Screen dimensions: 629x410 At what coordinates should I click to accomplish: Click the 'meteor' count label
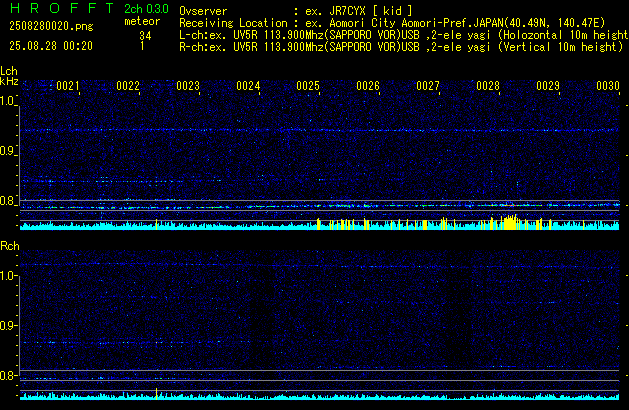pos(142,21)
